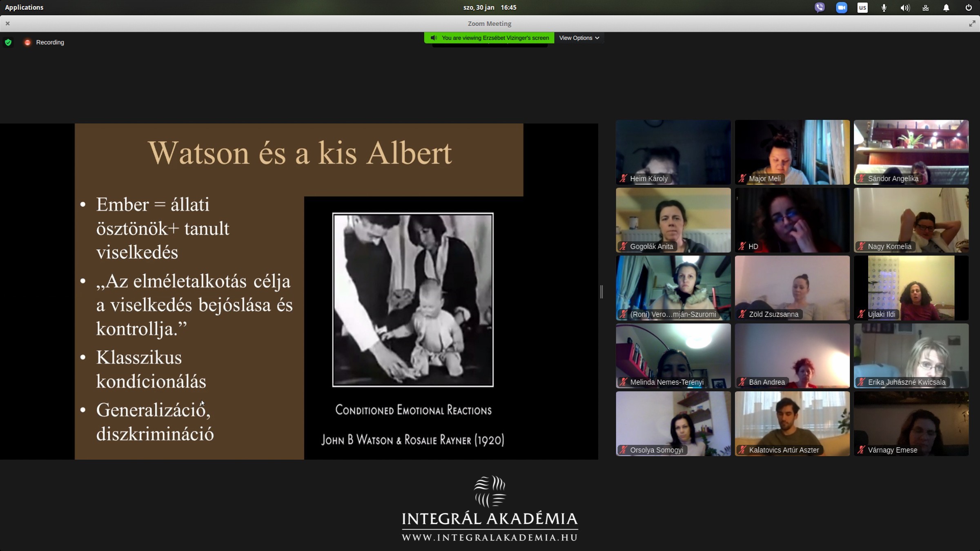This screenshot has width=980, height=551.
Task: Open the volume speaker indicator
Action: pos(905,7)
